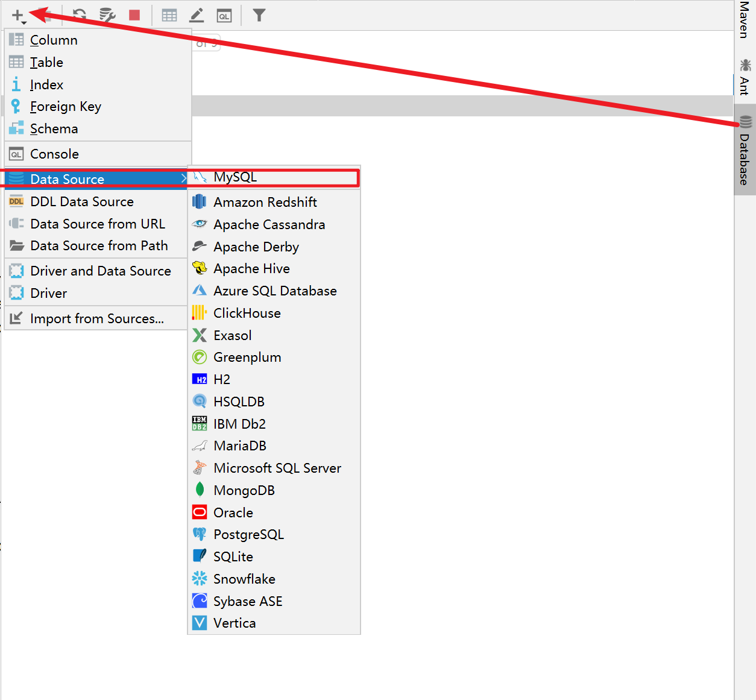Click the Filter funnel icon

tap(259, 15)
